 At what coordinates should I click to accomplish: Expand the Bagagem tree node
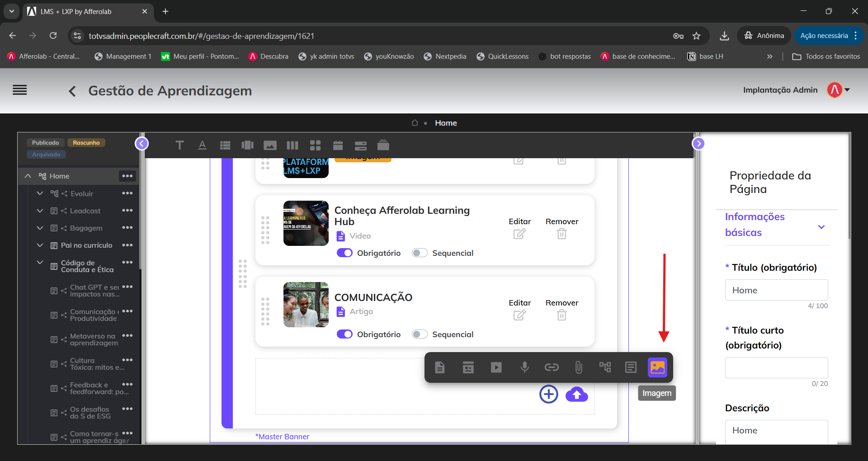click(x=40, y=228)
